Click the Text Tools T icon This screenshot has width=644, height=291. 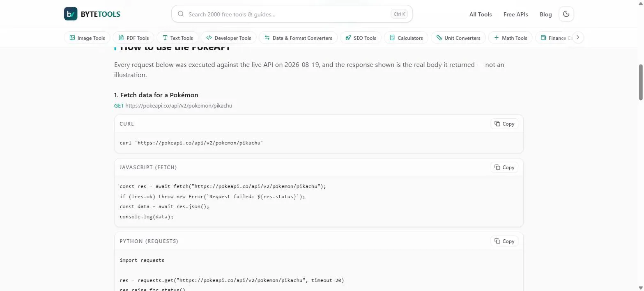(165, 38)
